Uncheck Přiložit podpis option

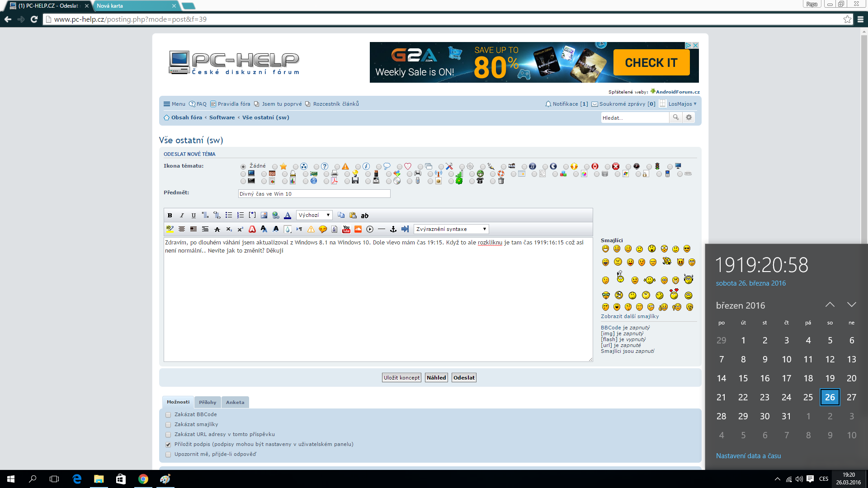(x=168, y=445)
